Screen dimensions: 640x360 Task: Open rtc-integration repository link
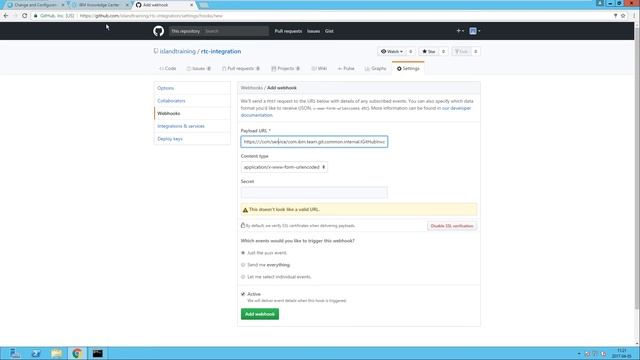[x=221, y=51]
